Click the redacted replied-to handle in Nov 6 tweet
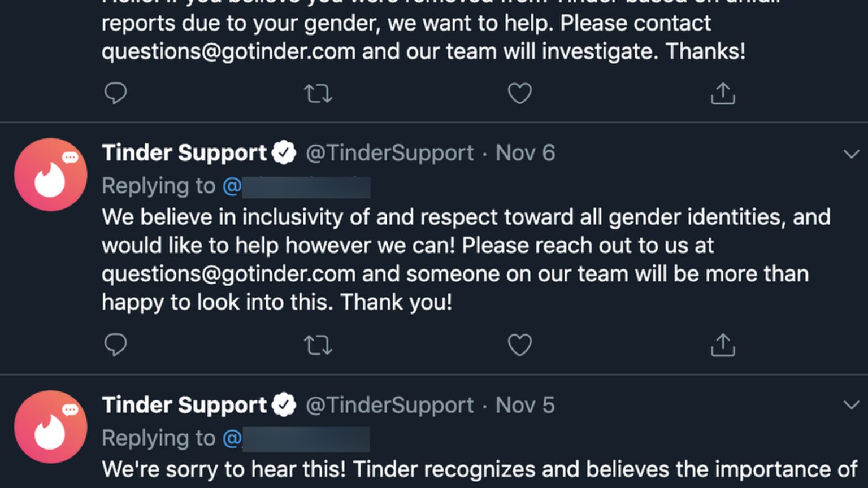The height and width of the screenshot is (488, 868). click(297, 186)
